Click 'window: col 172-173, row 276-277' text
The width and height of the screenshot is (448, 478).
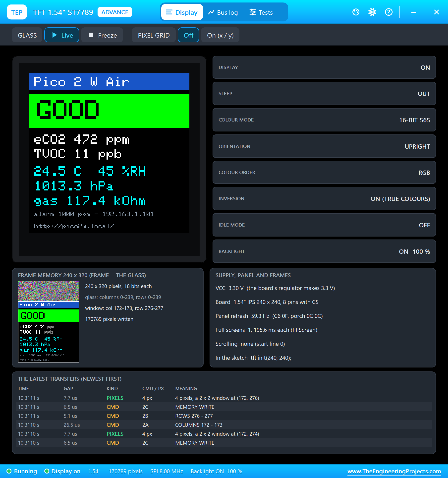(x=124, y=308)
